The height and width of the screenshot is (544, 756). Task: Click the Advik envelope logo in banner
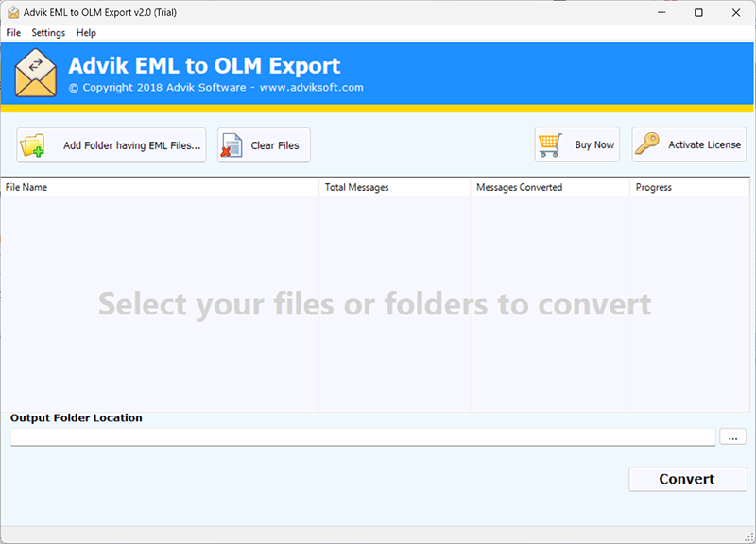(36, 74)
